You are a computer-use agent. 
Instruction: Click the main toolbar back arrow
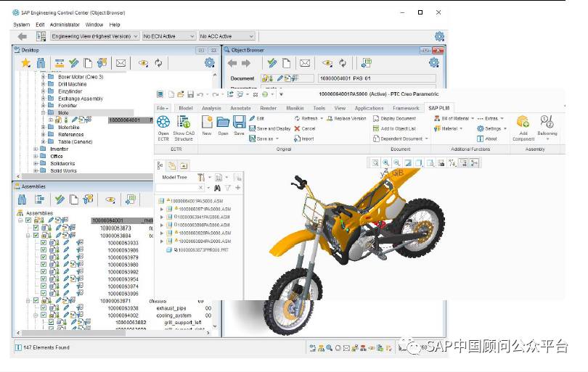pyautogui.click(x=23, y=36)
